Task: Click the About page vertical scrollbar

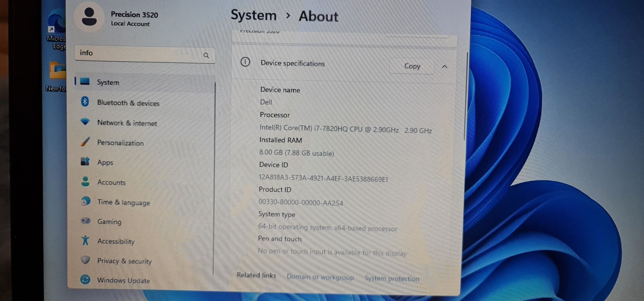Action: 466,96
